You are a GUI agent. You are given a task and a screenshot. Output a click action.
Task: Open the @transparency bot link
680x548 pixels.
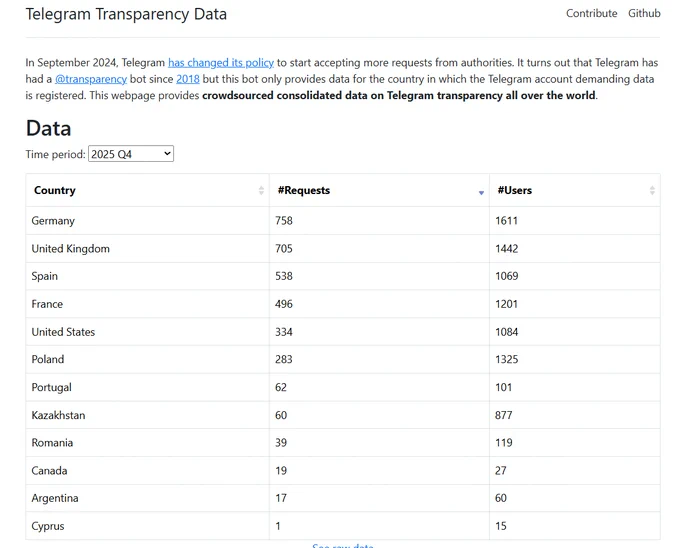[x=91, y=79]
